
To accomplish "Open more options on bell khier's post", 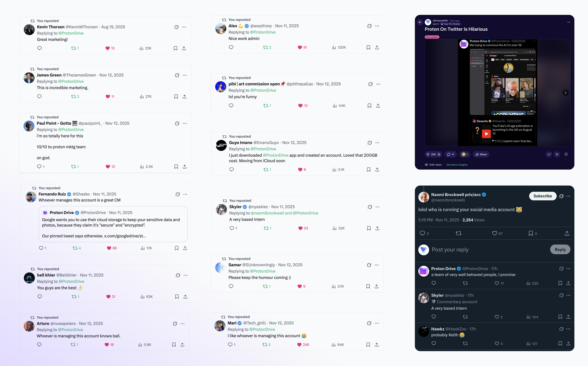I will pos(186,275).
